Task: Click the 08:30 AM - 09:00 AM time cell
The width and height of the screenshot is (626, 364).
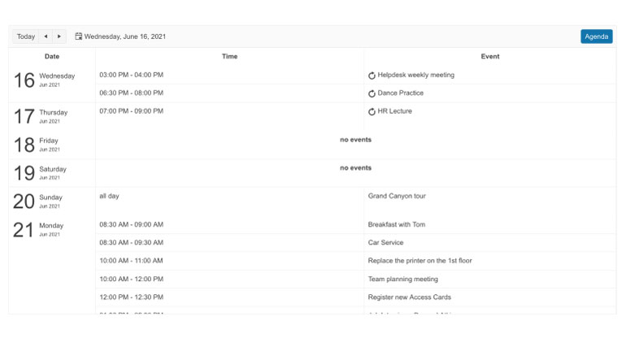Action: pos(229,224)
